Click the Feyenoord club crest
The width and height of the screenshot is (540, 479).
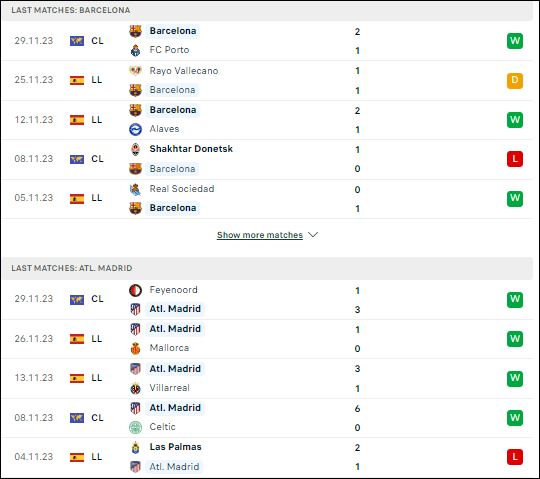point(135,290)
